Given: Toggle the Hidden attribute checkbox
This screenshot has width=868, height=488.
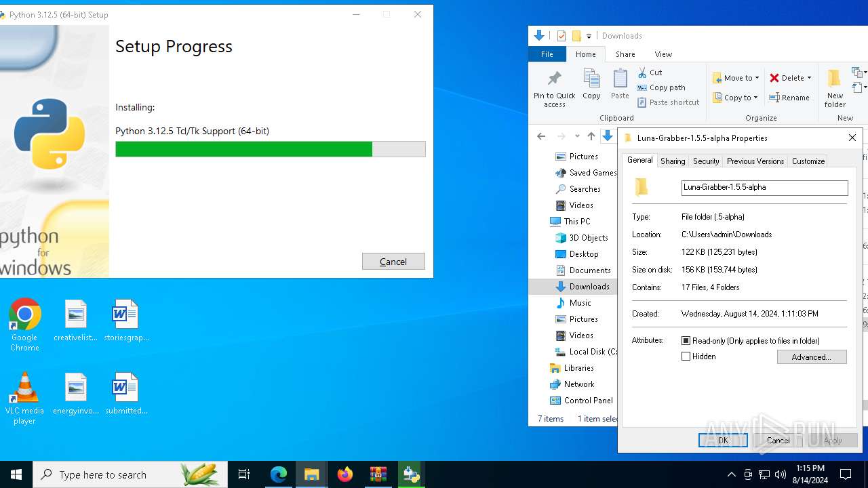Looking at the screenshot, I should 686,357.
